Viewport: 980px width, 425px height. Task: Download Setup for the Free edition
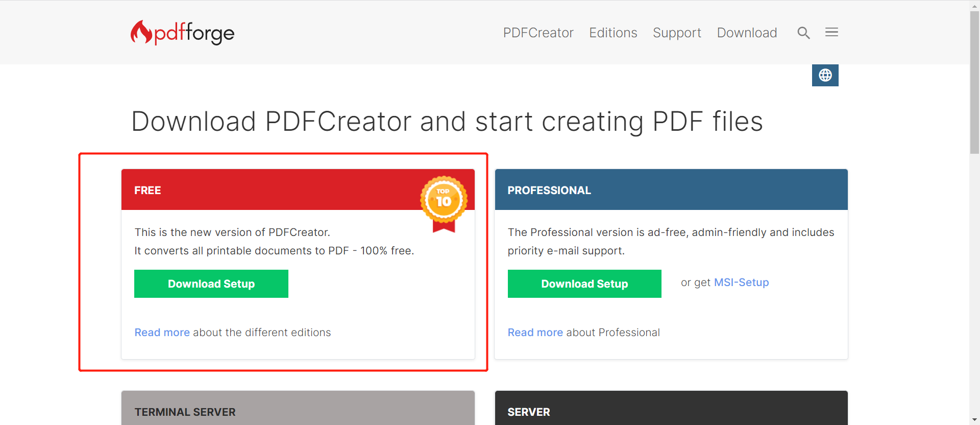(211, 284)
